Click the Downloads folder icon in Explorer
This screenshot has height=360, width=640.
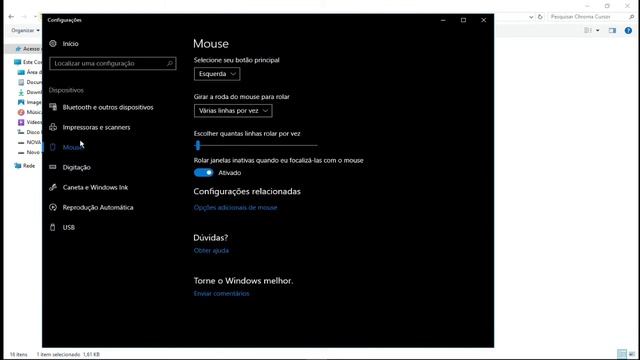click(21, 92)
